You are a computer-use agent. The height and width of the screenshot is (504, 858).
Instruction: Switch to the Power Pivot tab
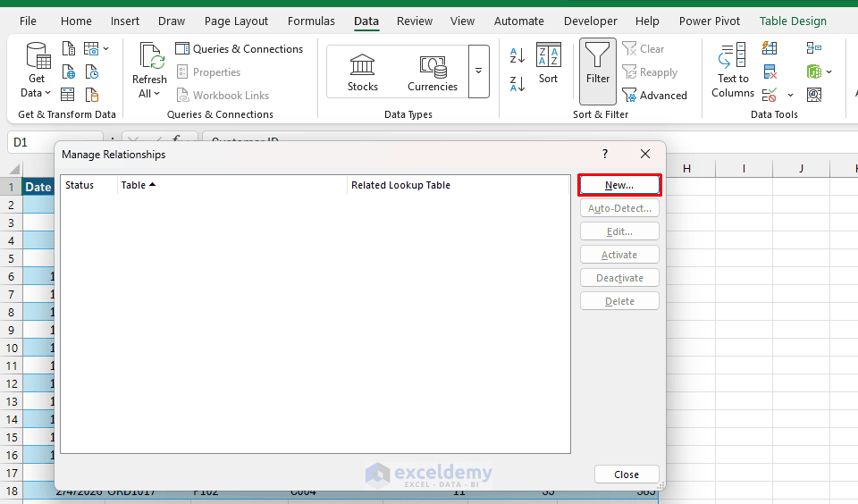coord(709,21)
